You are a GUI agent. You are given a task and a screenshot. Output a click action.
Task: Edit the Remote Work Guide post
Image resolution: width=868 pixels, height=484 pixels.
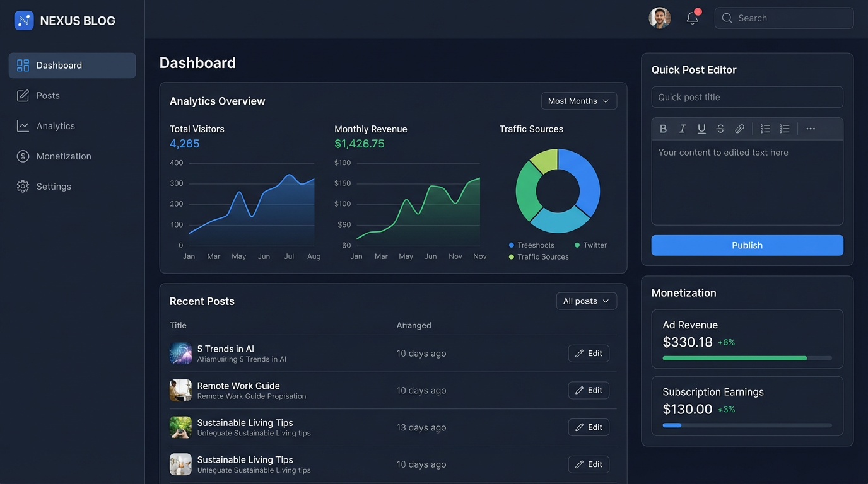point(588,390)
